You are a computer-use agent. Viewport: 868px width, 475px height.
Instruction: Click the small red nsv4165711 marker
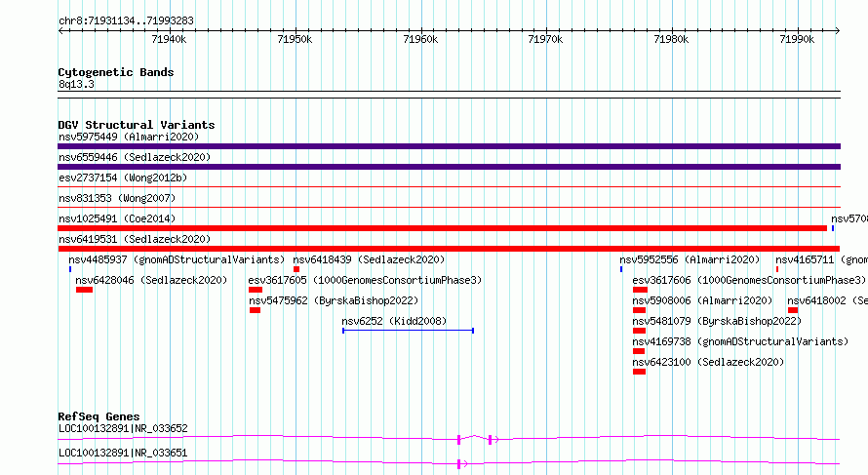coord(777,269)
